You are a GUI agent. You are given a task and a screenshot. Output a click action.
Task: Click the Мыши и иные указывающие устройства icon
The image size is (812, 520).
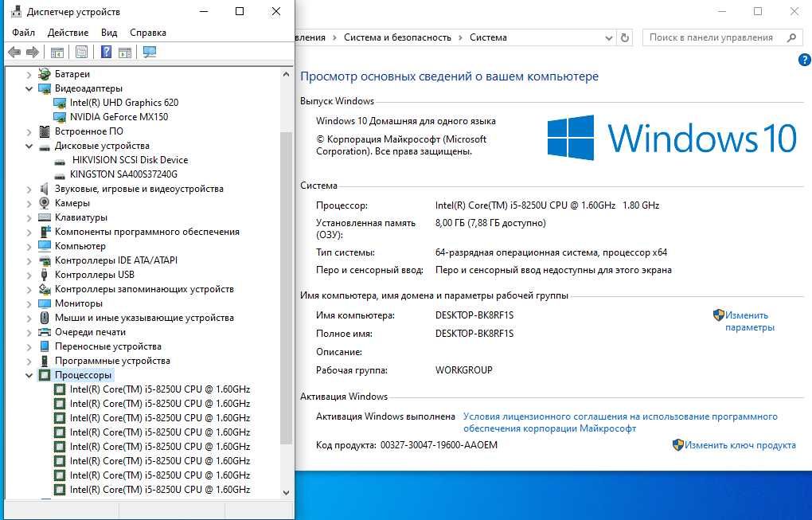click(45, 318)
